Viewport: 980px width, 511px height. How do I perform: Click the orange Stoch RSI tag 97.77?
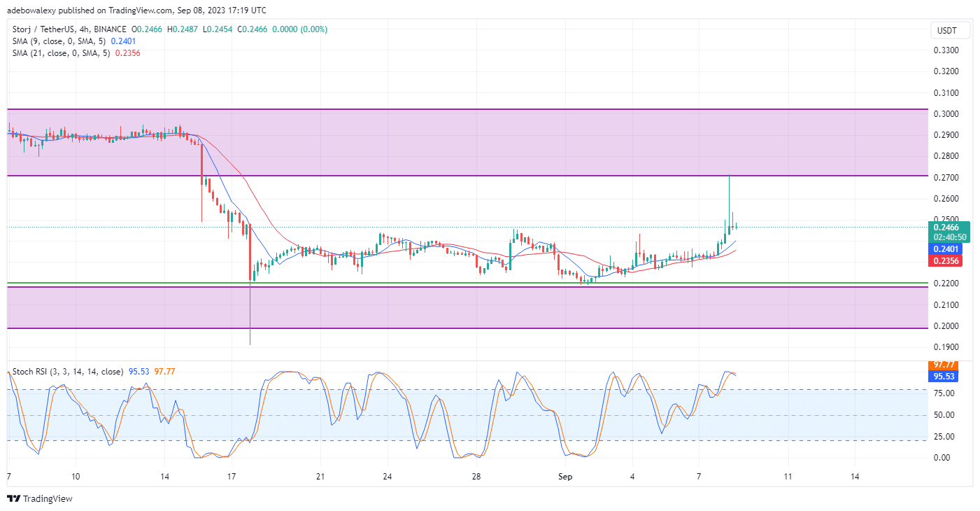(943, 365)
